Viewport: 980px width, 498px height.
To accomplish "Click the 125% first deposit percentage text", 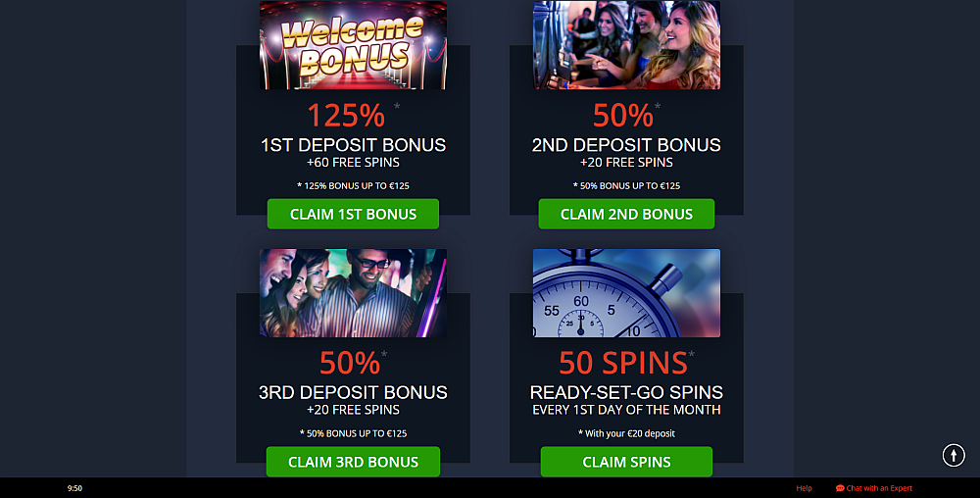I will pos(346,115).
